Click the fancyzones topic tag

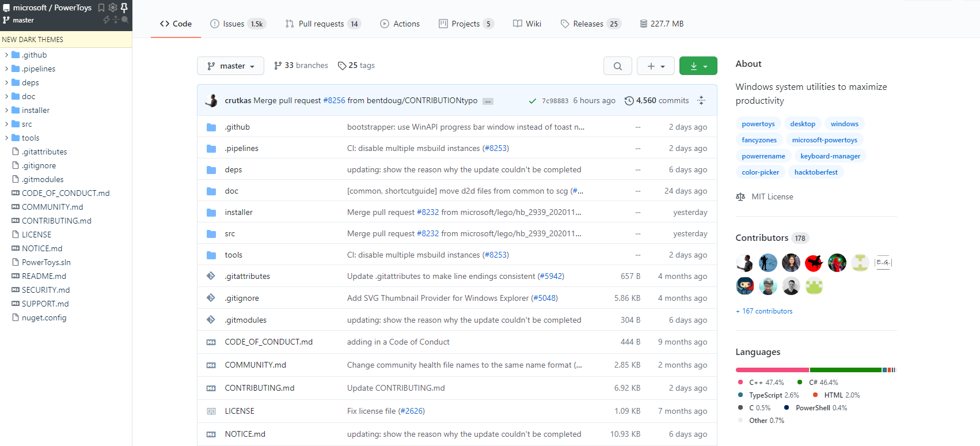tap(759, 140)
